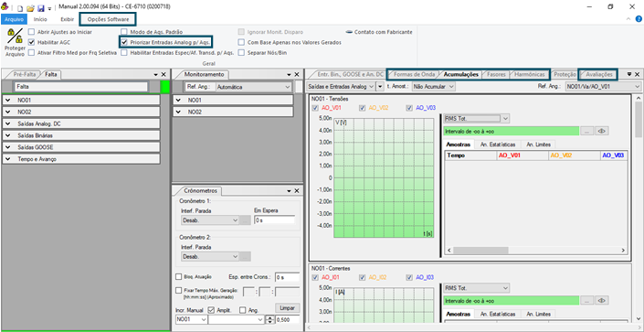This screenshot has width=644, height=332.
Task: Open file with the folder icon
Action: [x=29, y=8]
